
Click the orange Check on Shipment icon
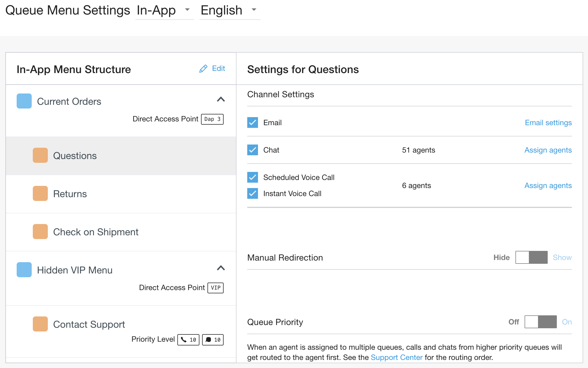click(x=40, y=232)
